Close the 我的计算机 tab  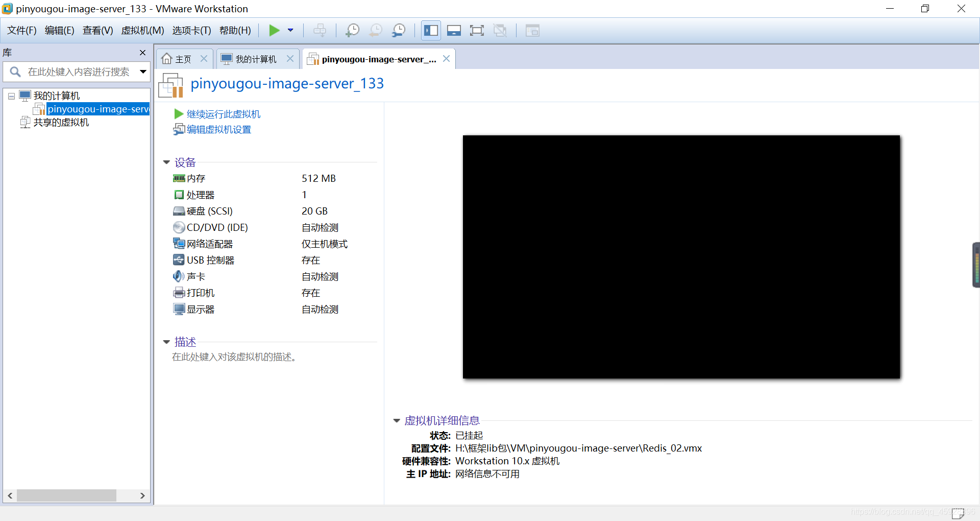(290, 59)
